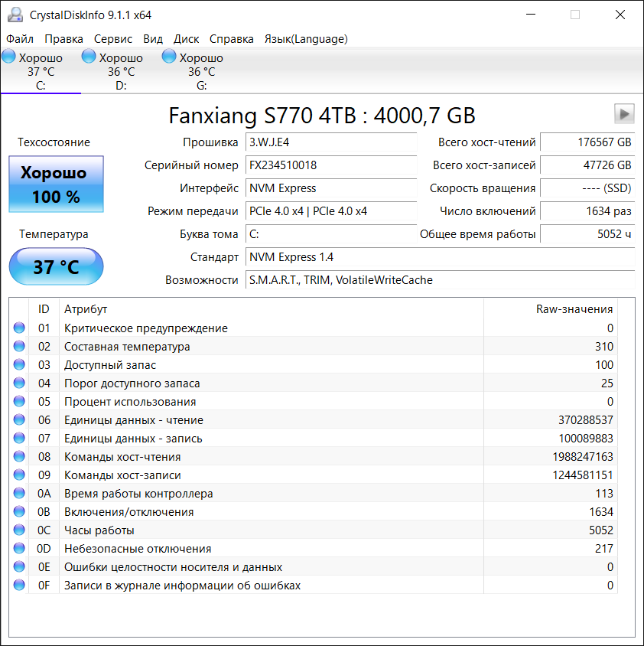
Task: Click rotation speed value ---- (SSD)
Action: pos(587,189)
